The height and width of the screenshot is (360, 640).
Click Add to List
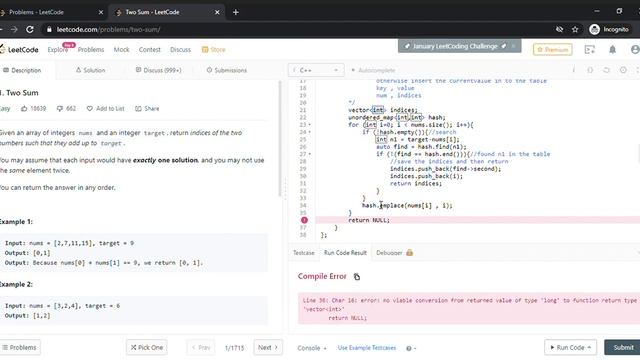[x=106, y=109]
